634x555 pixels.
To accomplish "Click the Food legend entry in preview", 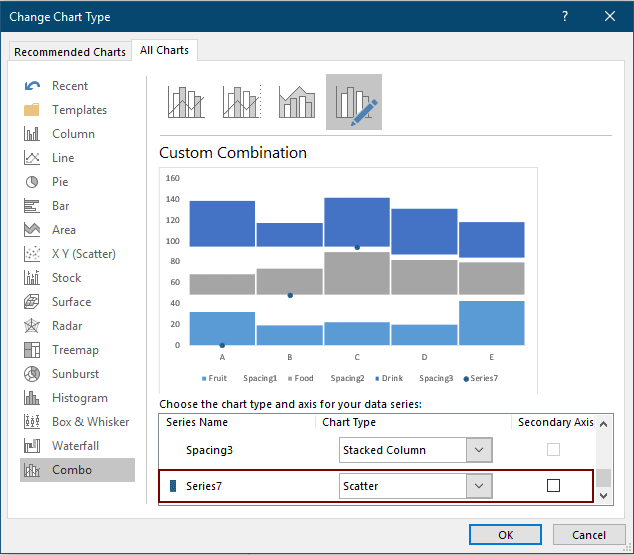I will point(300,378).
